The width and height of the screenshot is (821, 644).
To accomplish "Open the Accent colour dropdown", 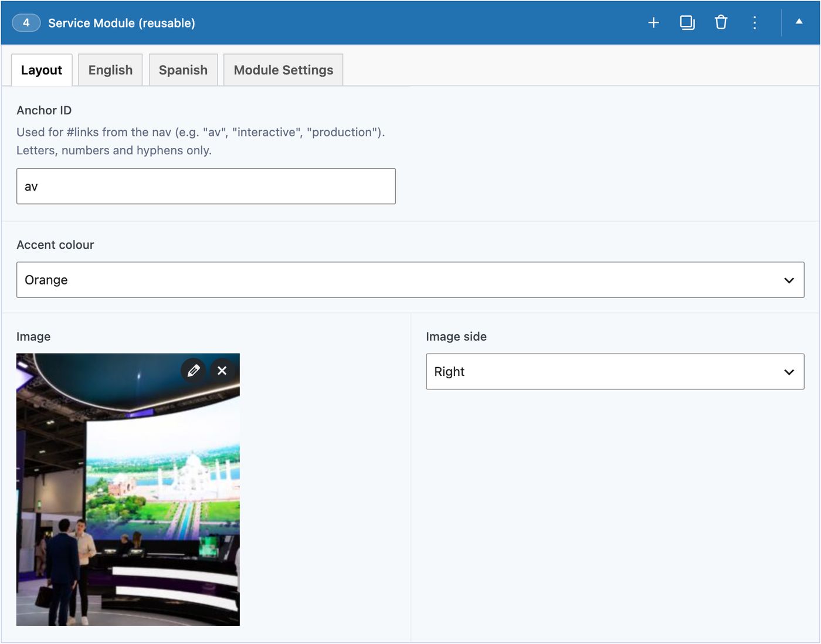I will 410,280.
